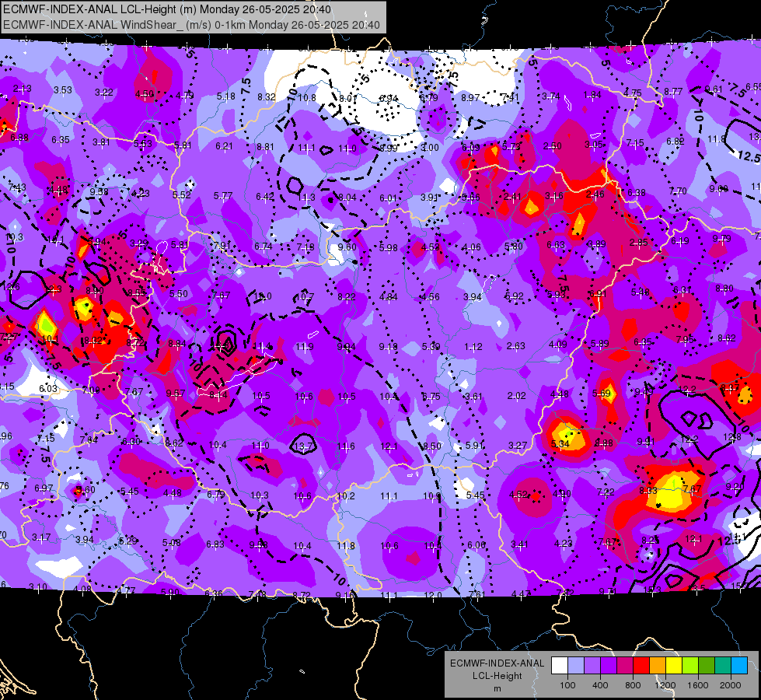Click the grid value 3.74

click(551, 96)
